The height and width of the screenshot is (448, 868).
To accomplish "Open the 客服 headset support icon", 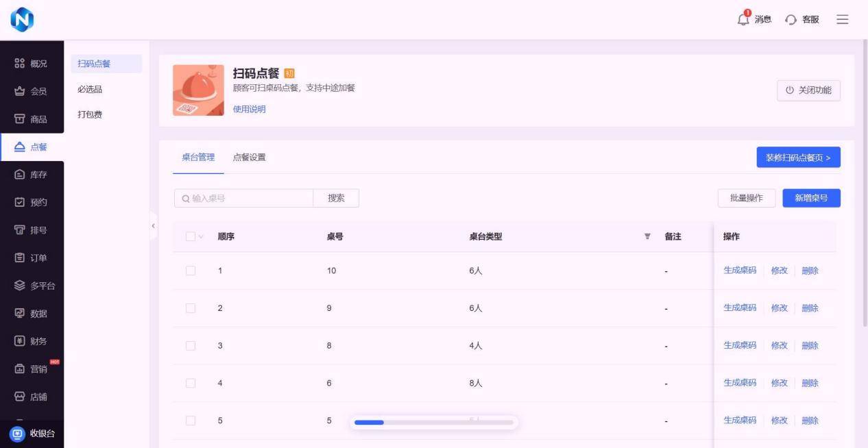I will 791,20.
